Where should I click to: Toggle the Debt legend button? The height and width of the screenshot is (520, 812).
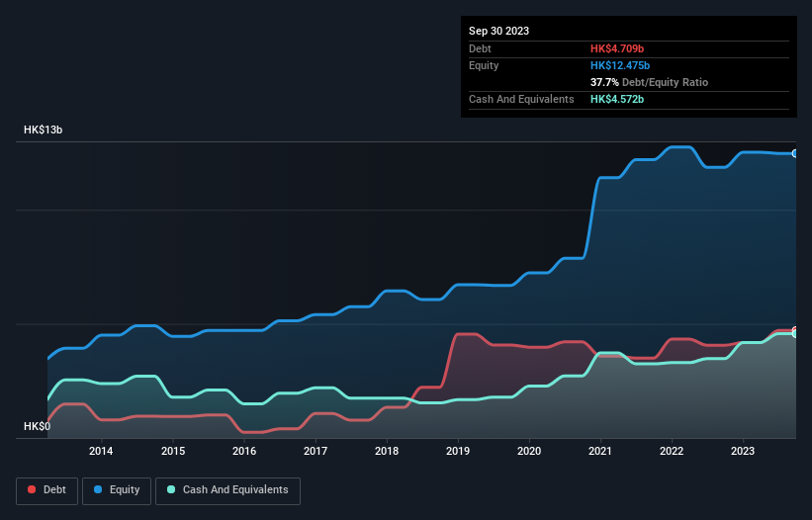pyautogui.click(x=47, y=490)
